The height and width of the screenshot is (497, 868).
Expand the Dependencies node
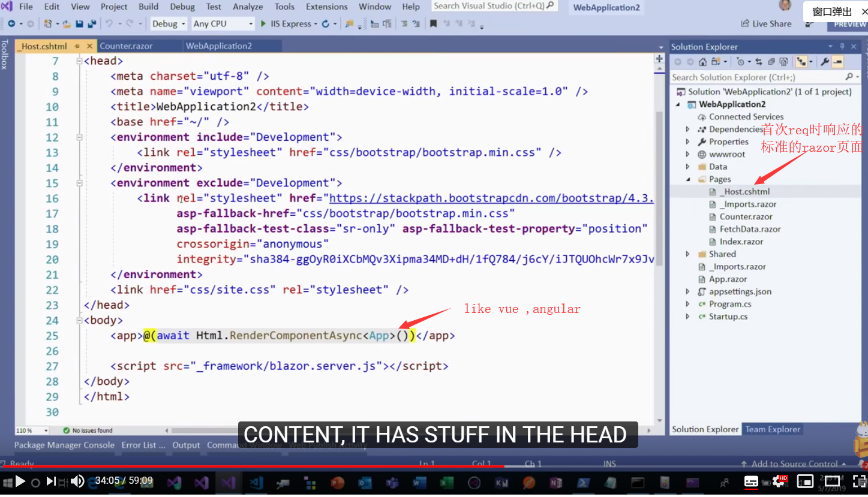[x=687, y=129]
